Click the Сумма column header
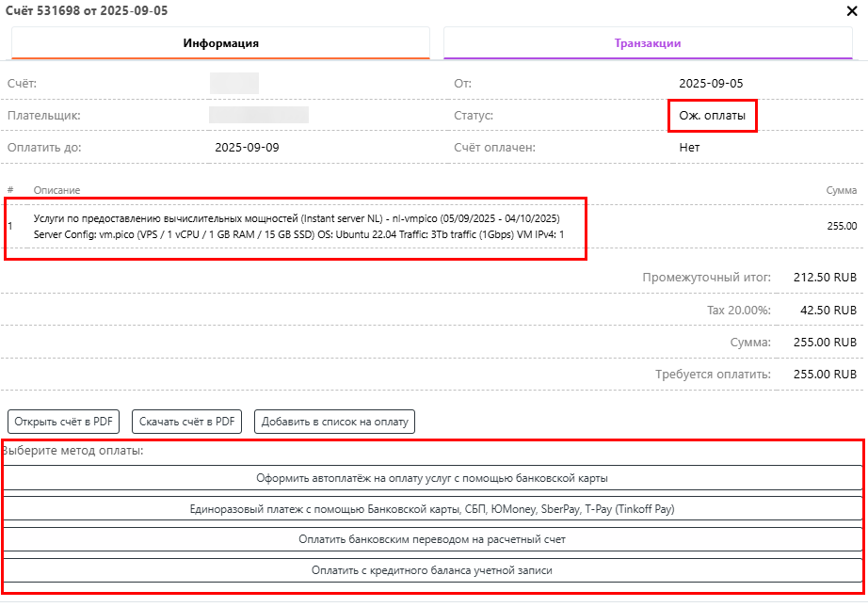 click(x=841, y=190)
